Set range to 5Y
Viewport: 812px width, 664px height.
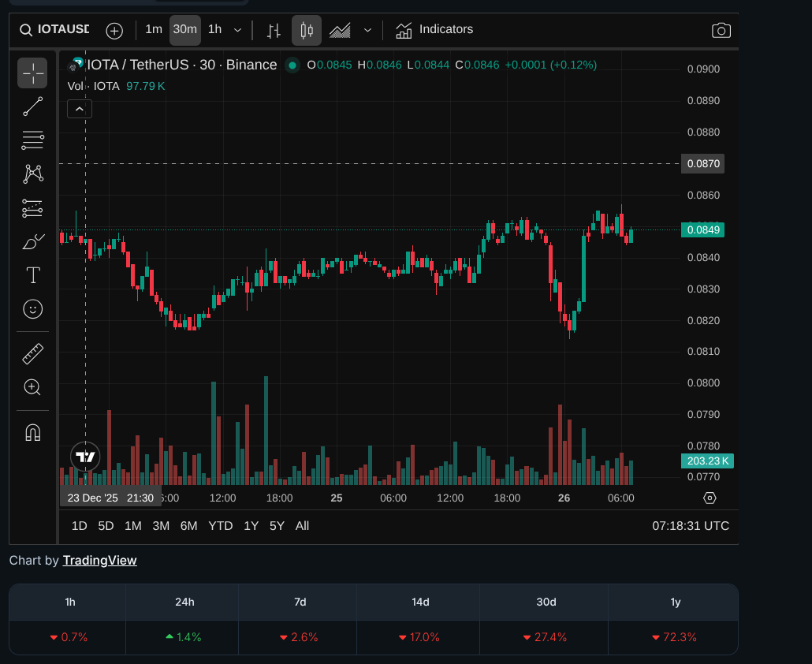[277, 526]
